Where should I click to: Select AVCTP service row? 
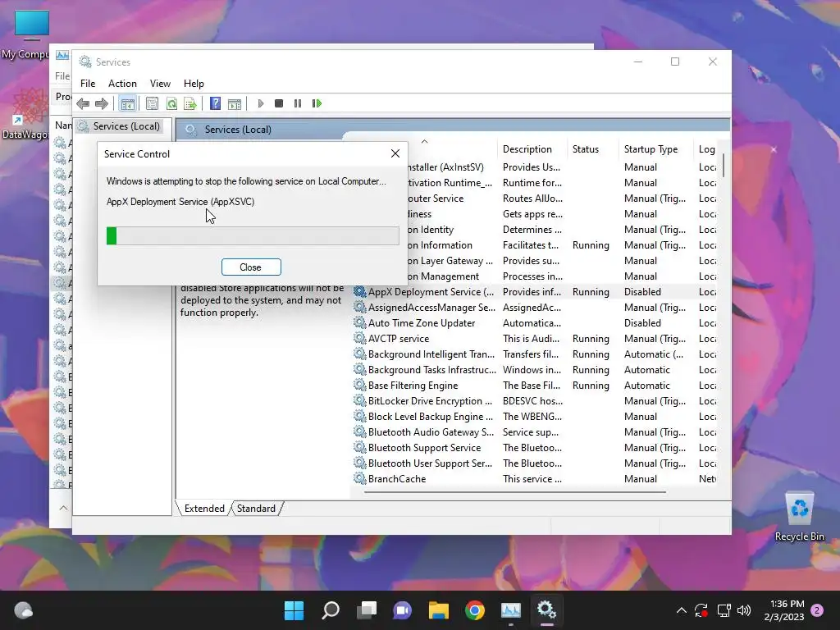(x=535, y=339)
